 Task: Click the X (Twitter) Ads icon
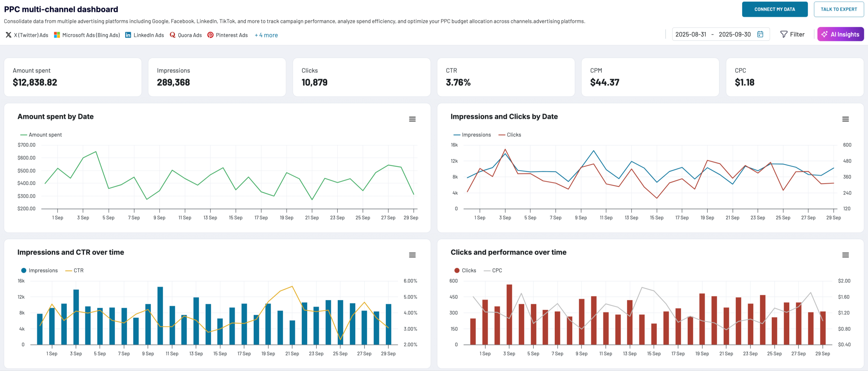pyautogui.click(x=8, y=35)
